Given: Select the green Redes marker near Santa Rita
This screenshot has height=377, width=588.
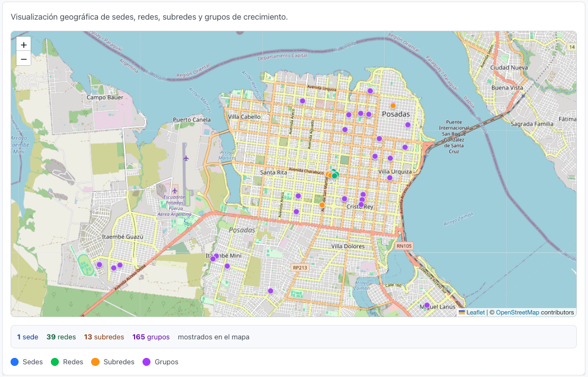Looking at the screenshot, I should pyautogui.click(x=334, y=174).
